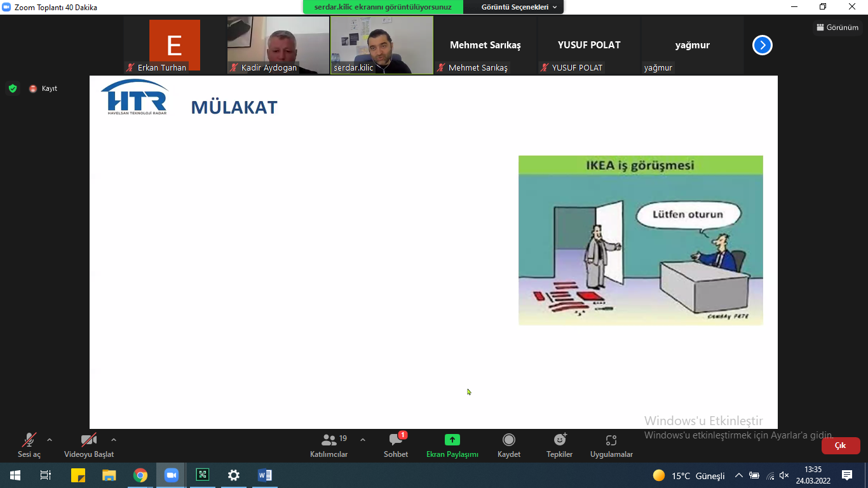Screen dimensions: 868x488
Task: Open Sticky Notes taskbar icon
Action: click(78, 475)
